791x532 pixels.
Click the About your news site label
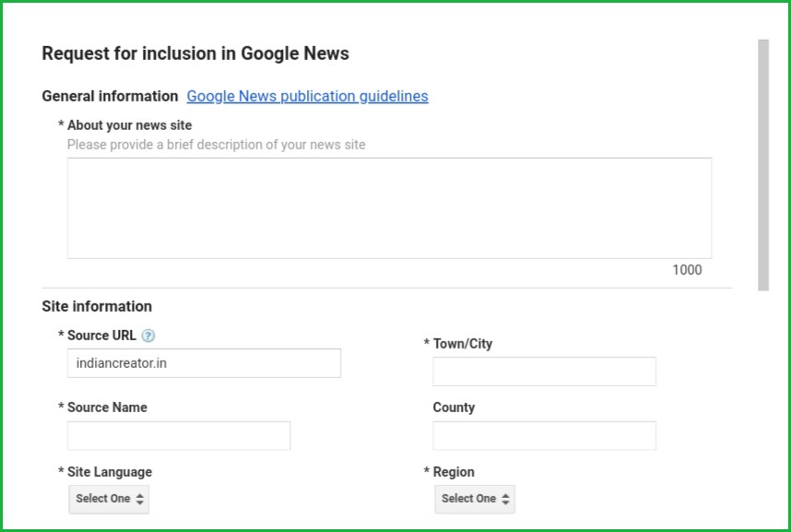coord(130,125)
